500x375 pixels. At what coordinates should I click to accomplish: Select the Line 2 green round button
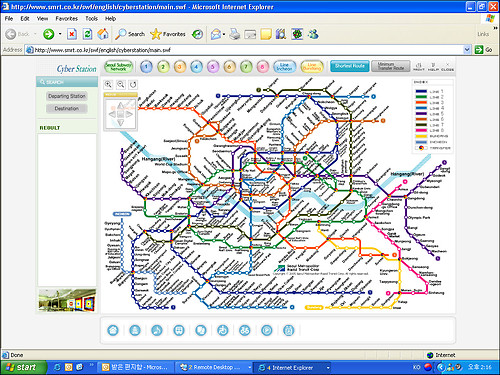click(x=163, y=67)
